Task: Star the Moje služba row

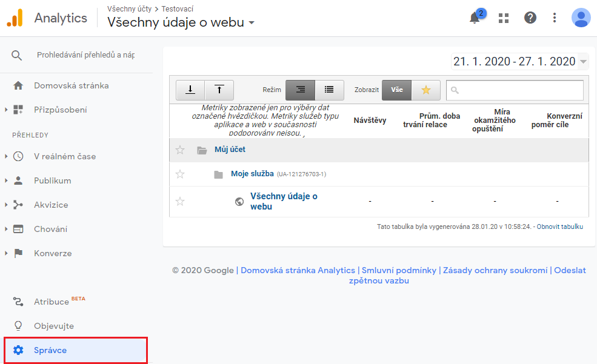Action: pos(180,174)
